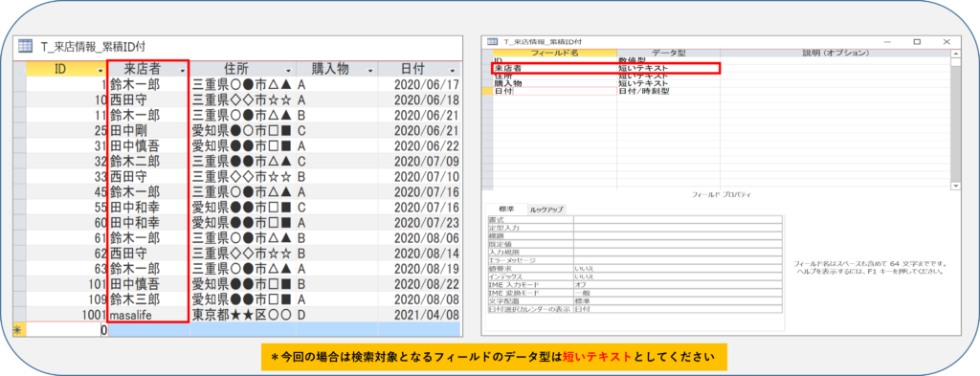Open the ID column filter dropdown
Viewport: 980px width, 376px height.
click(100, 69)
